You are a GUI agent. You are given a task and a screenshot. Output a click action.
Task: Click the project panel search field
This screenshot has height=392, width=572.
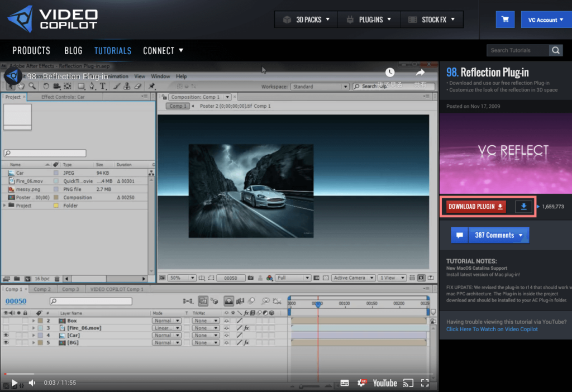(x=45, y=153)
